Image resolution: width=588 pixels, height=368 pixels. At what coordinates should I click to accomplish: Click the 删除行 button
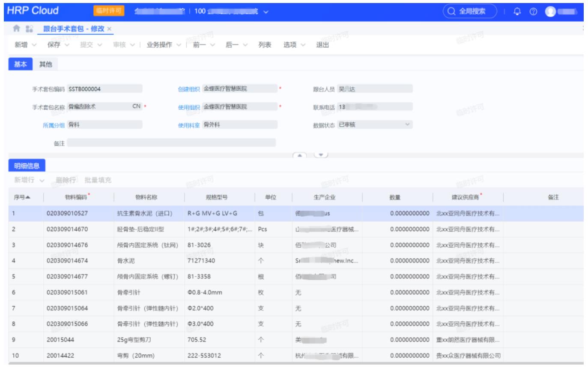pyautogui.click(x=66, y=180)
